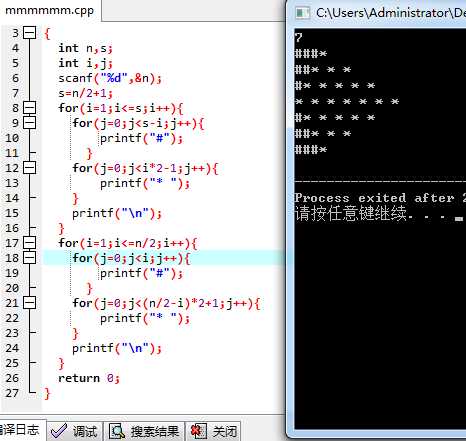Click line number 26 in the gutter
466x441 pixels.
coord(12,378)
